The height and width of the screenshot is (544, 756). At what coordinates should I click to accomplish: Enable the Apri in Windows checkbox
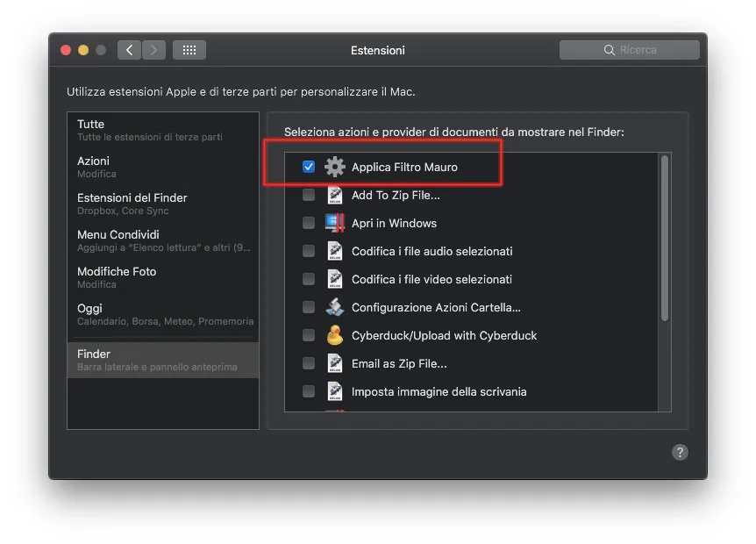309,223
